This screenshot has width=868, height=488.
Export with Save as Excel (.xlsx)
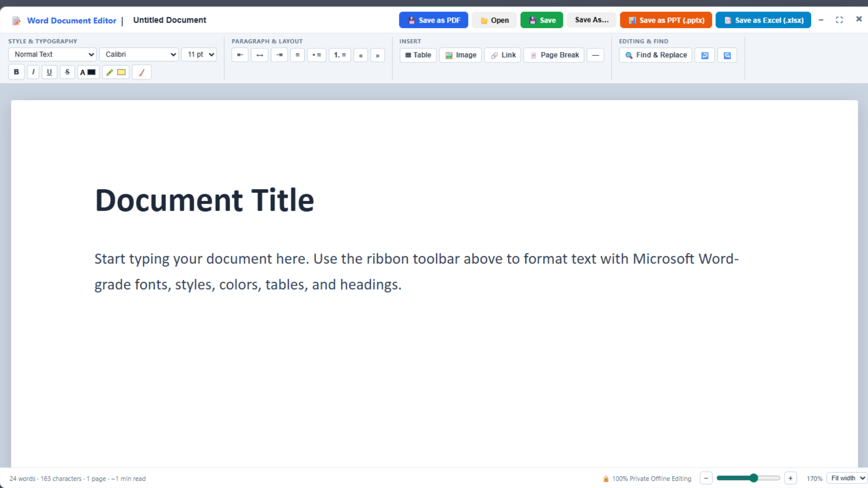(x=763, y=20)
